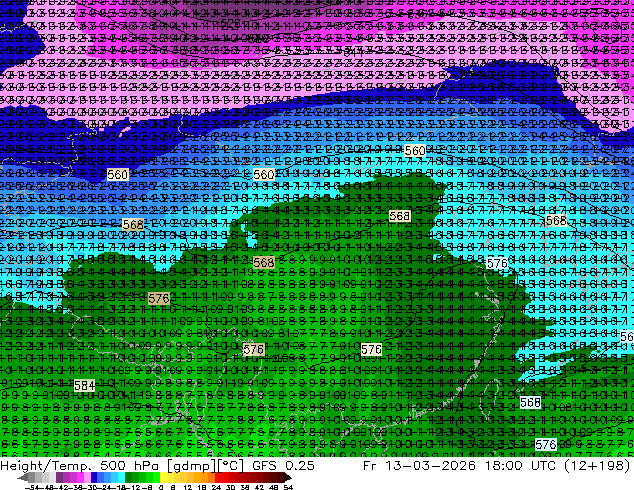Click the '-12' legend tick label
The height and width of the screenshot is (490, 634).
click(x=135, y=488)
